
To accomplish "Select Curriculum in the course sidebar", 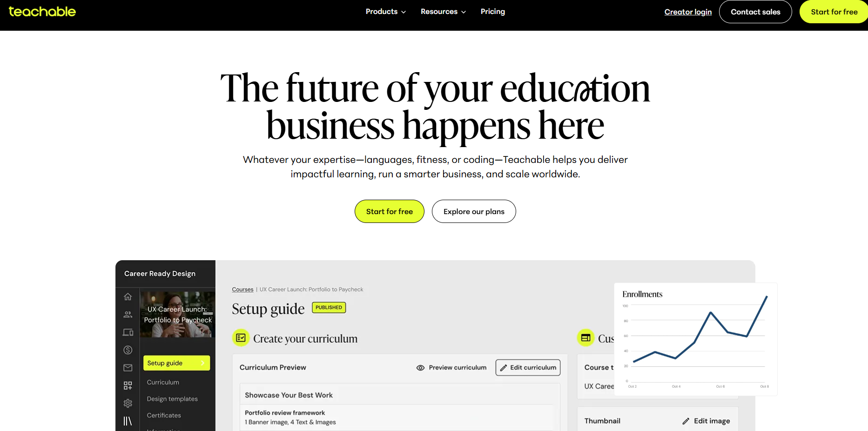I will pos(163,382).
